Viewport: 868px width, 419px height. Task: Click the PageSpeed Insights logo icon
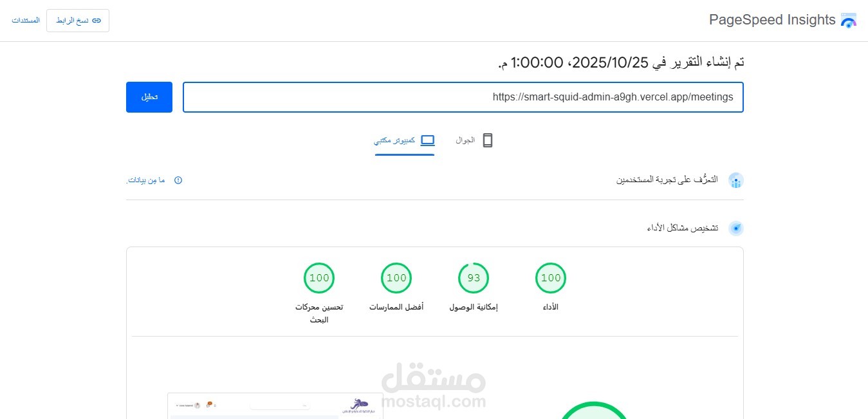(849, 20)
